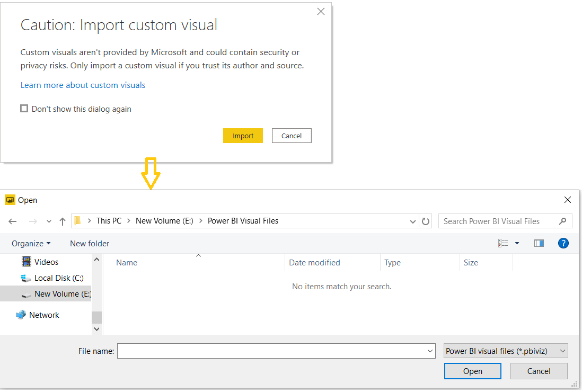Go up one folder level arrow
This screenshot has width=582, height=392.
point(62,221)
